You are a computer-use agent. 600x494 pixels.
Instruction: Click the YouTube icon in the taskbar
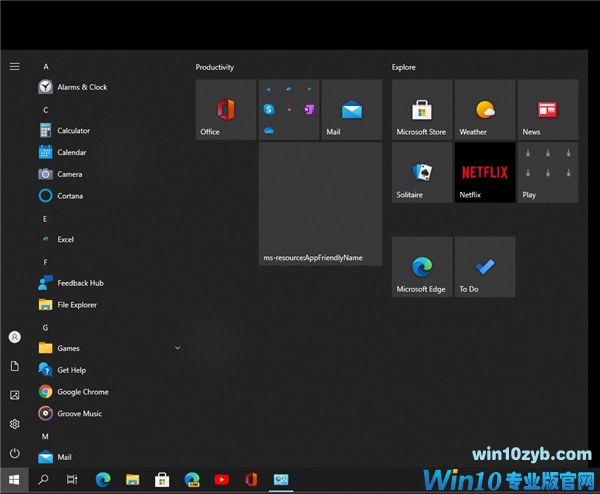pyautogui.click(x=222, y=480)
